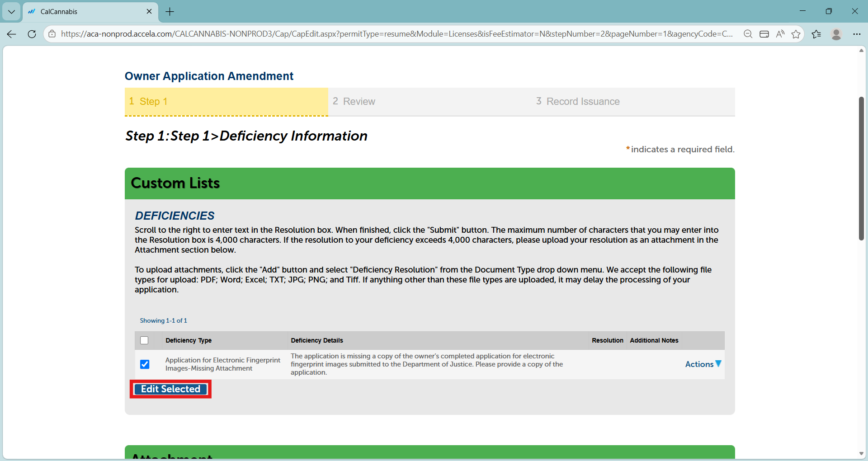Click the zoom magnifier icon in address bar

click(748, 34)
